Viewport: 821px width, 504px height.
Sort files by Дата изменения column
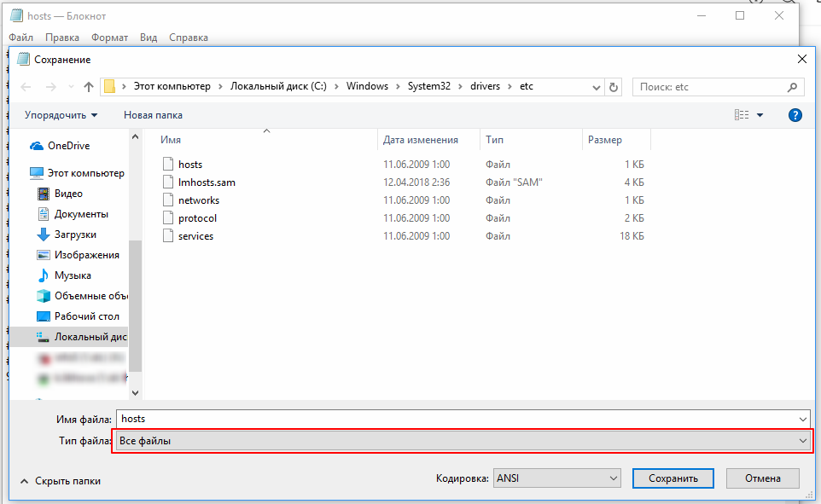[x=421, y=140]
